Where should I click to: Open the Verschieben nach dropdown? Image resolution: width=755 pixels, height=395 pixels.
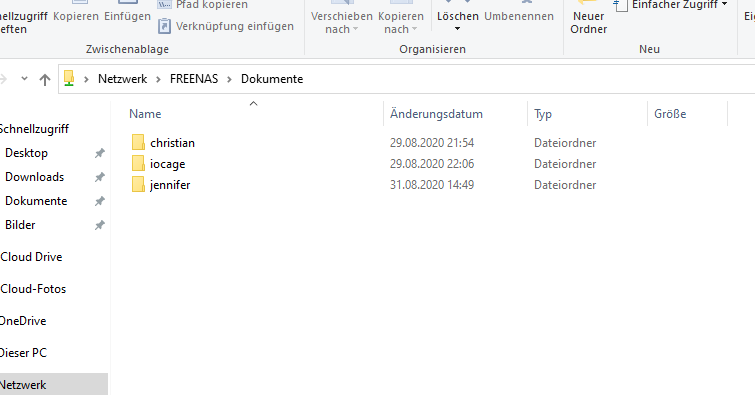(342, 23)
